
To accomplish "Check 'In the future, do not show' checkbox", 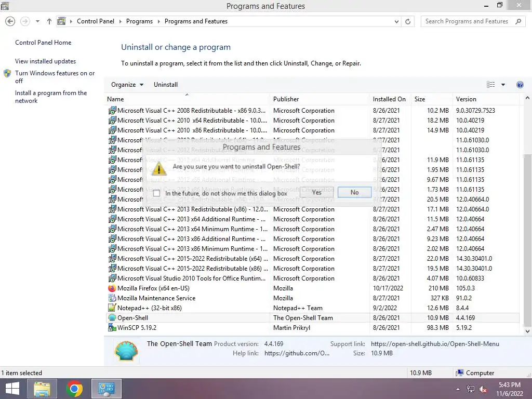I will [156, 193].
